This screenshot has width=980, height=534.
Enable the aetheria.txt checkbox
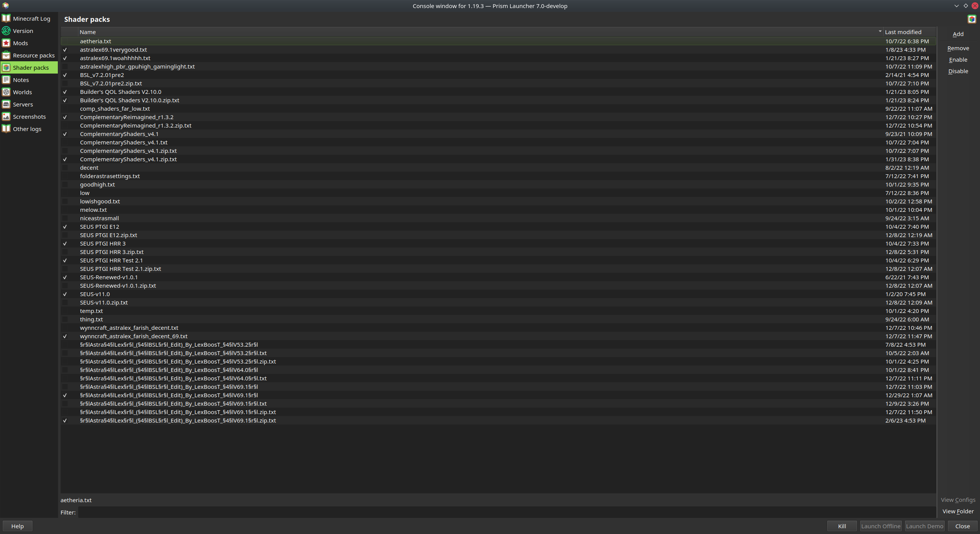[65, 41]
